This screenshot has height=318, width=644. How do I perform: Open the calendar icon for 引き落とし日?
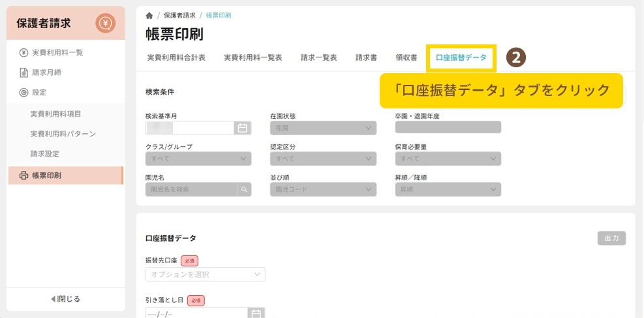tap(256, 313)
